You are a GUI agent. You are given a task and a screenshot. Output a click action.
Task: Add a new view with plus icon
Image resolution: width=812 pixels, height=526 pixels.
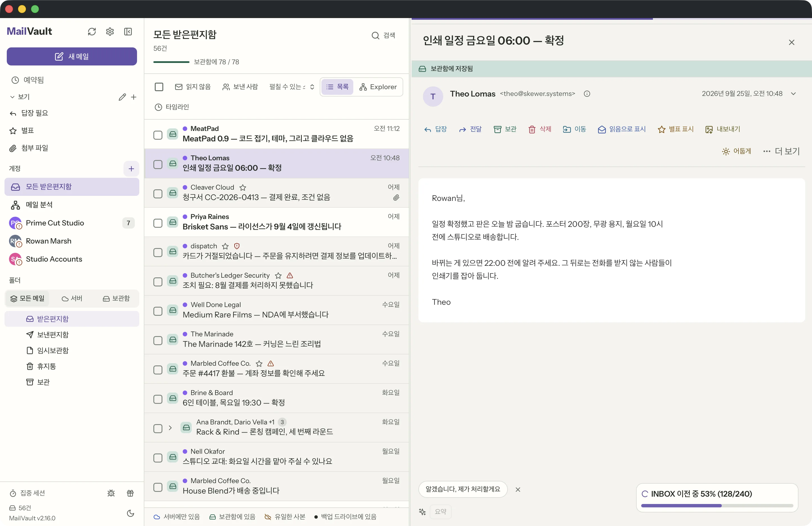[x=134, y=97]
